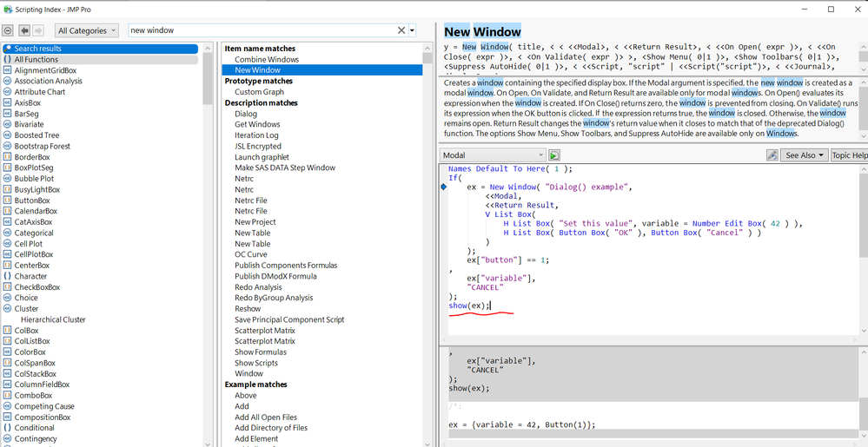Viewport: 868px width, 447px height.
Task: Click in the new window search field
Action: tap(261, 30)
